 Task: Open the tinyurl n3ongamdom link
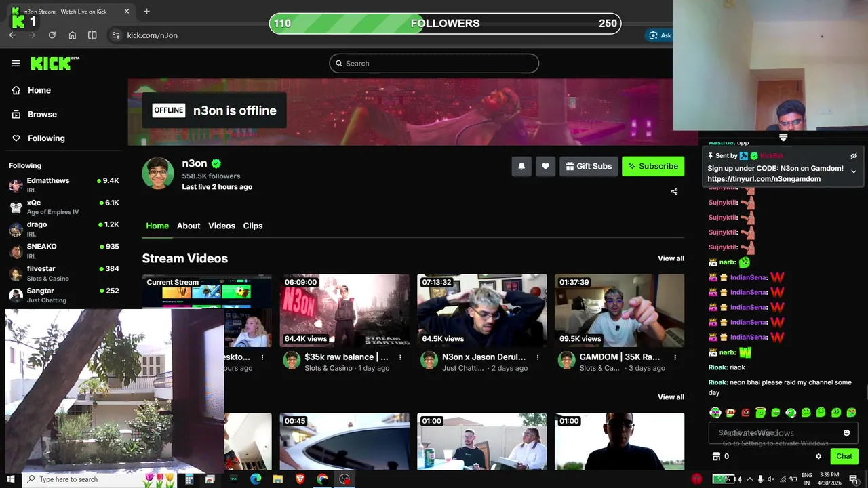click(764, 179)
